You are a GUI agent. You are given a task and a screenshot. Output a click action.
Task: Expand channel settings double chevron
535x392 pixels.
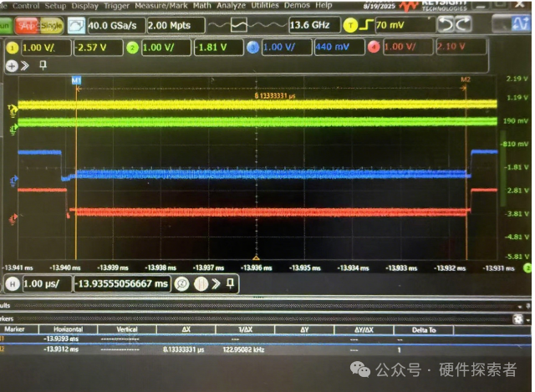click(x=24, y=65)
